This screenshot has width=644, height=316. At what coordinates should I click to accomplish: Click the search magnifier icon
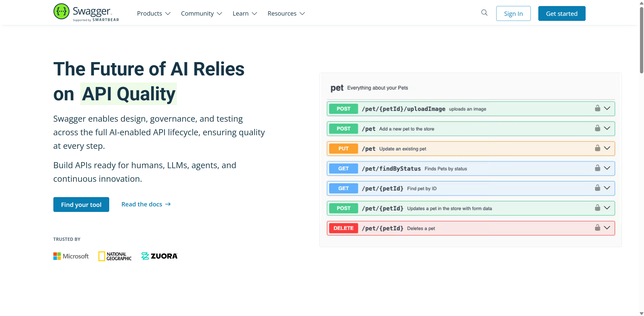(x=484, y=13)
